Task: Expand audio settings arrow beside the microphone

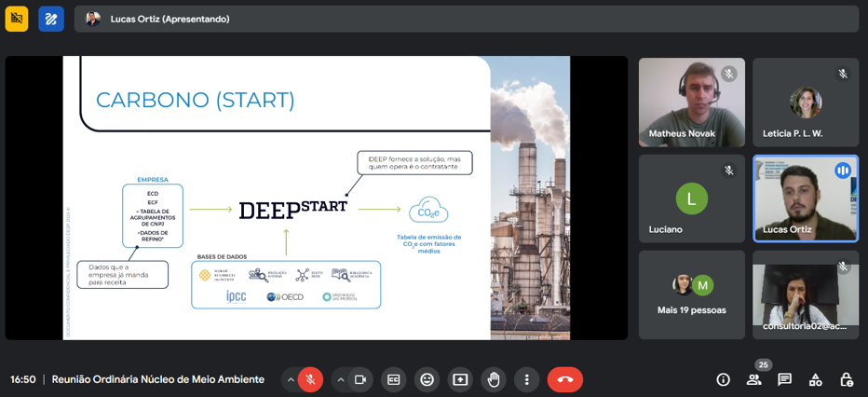Action: point(290,380)
